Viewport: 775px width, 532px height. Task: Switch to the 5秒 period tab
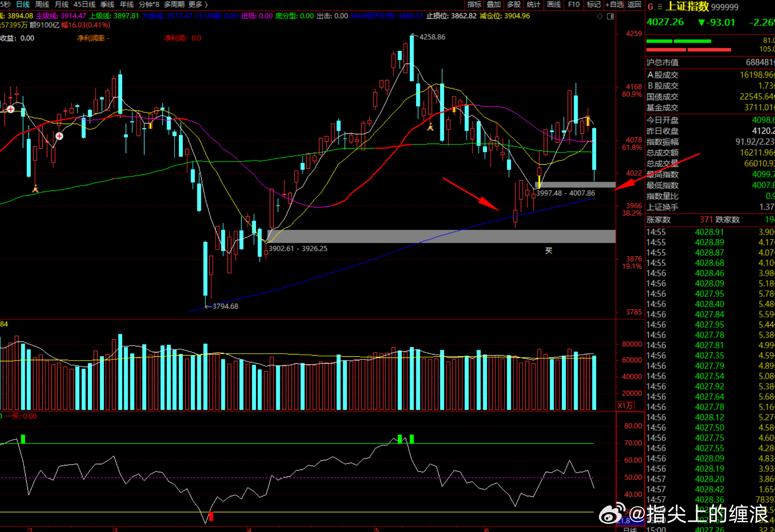click(x=5, y=4)
